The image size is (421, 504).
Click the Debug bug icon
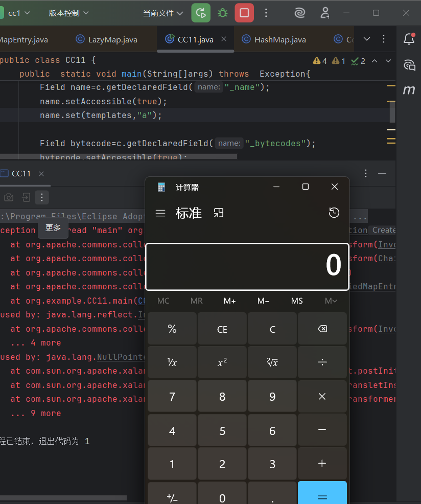pyautogui.click(x=223, y=13)
